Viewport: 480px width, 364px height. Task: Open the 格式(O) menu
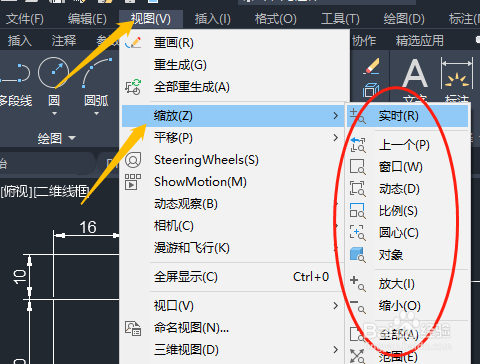pyautogui.click(x=275, y=19)
